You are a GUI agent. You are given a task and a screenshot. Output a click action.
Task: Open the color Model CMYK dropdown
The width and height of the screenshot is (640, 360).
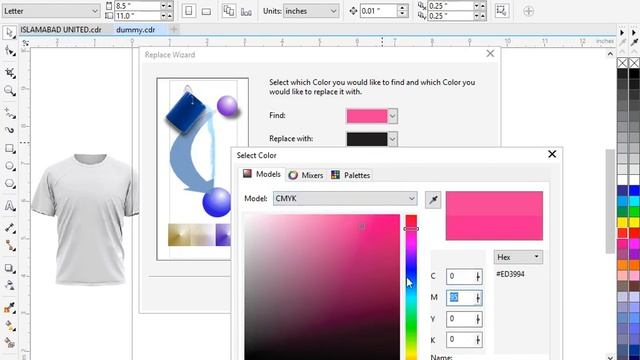(345, 198)
